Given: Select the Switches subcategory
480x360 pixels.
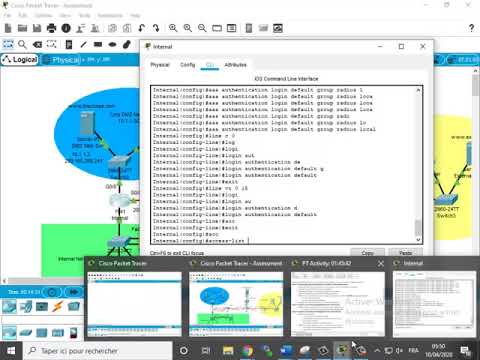Looking at the screenshot, I should coord(26,332).
